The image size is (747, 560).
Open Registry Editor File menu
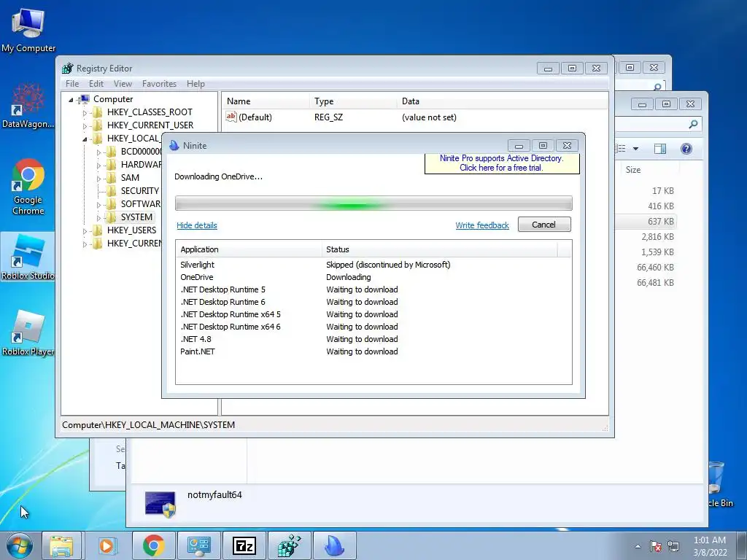(72, 84)
